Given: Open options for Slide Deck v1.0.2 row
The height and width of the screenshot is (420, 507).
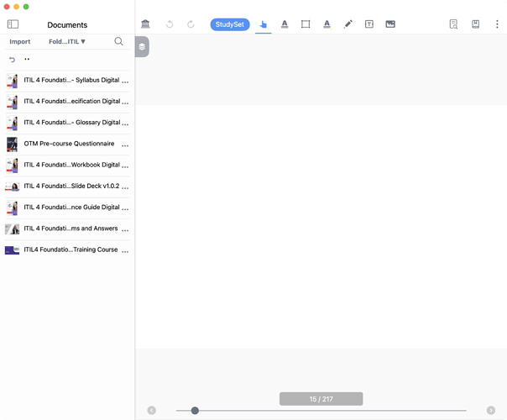Looking at the screenshot, I should pyautogui.click(x=125, y=188).
